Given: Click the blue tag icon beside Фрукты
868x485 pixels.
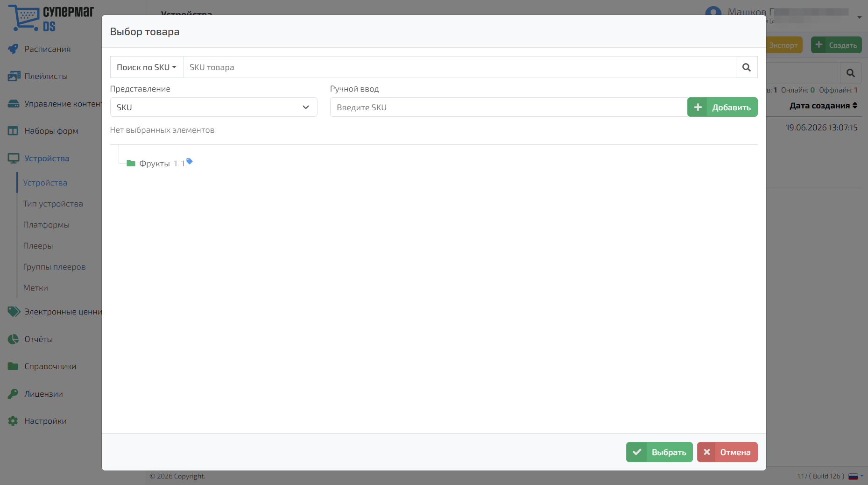Looking at the screenshot, I should [190, 161].
